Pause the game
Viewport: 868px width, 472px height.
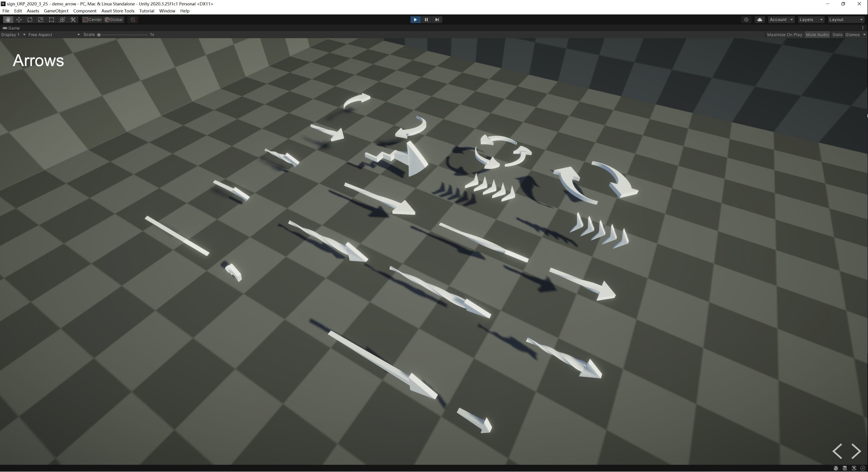pos(426,20)
